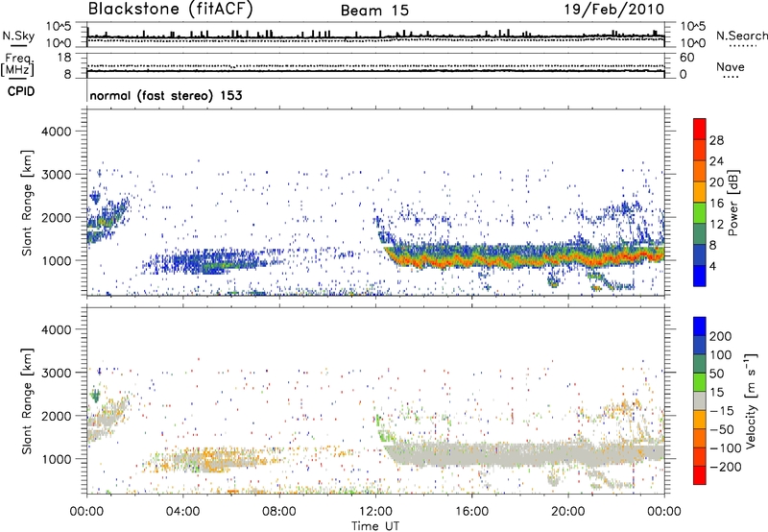This screenshot has width=768, height=532.
Task: Click the '04:00' time axis tick label
Action: click(x=183, y=512)
